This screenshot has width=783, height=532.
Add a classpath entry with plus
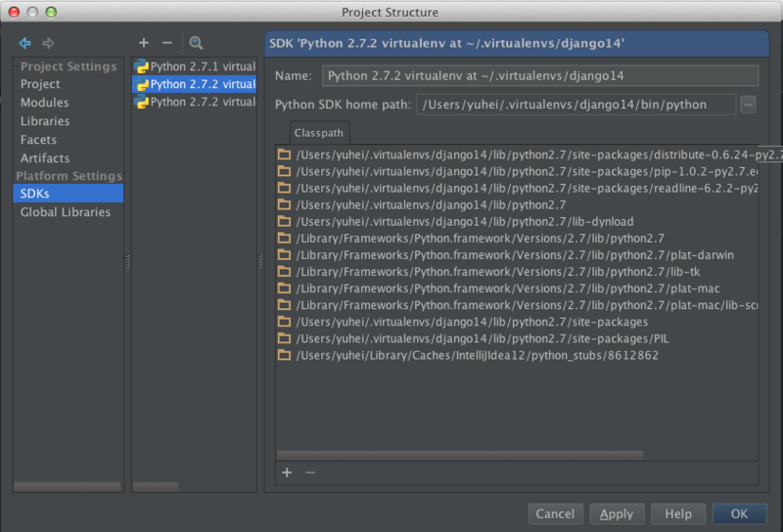[x=287, y=472]
